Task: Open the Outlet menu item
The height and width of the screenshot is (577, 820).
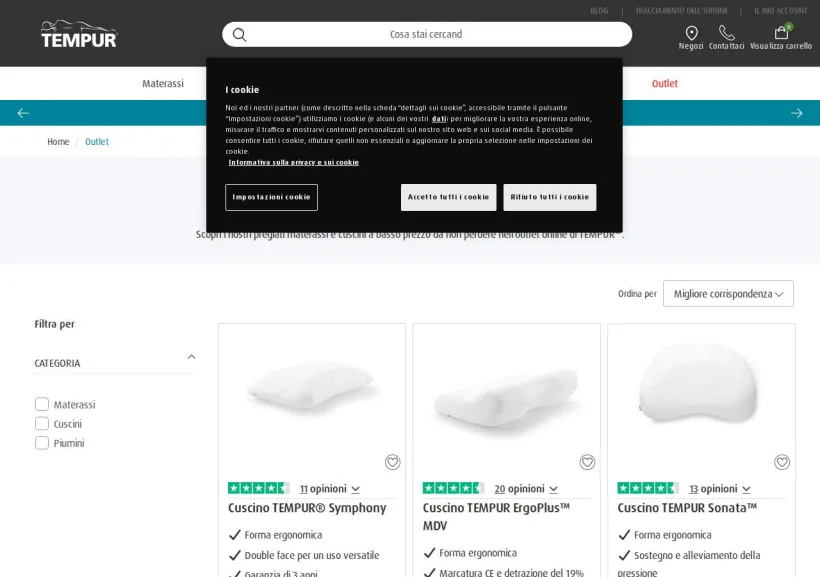Action: (665, 83)
